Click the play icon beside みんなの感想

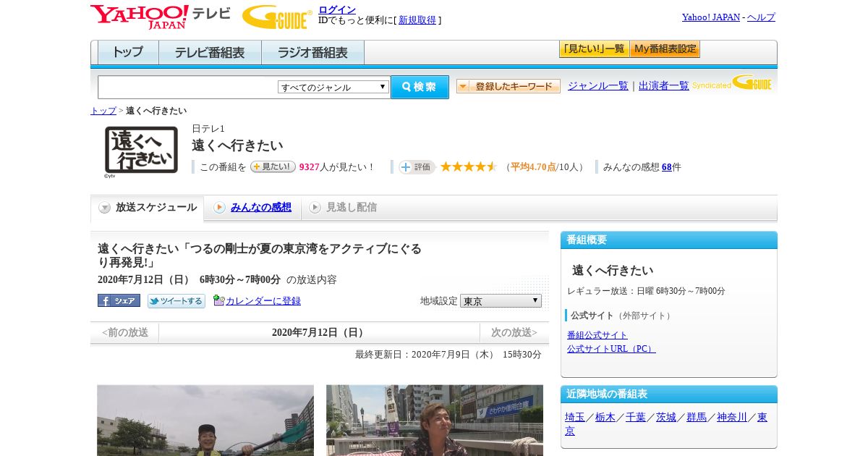[x=219, y=208]
